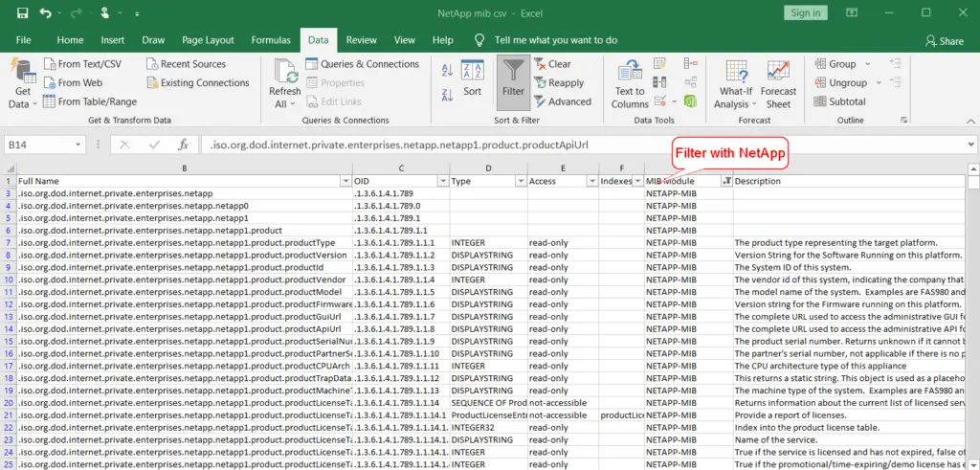
Task: Open the File menu
Action: (x=23, y=40)
